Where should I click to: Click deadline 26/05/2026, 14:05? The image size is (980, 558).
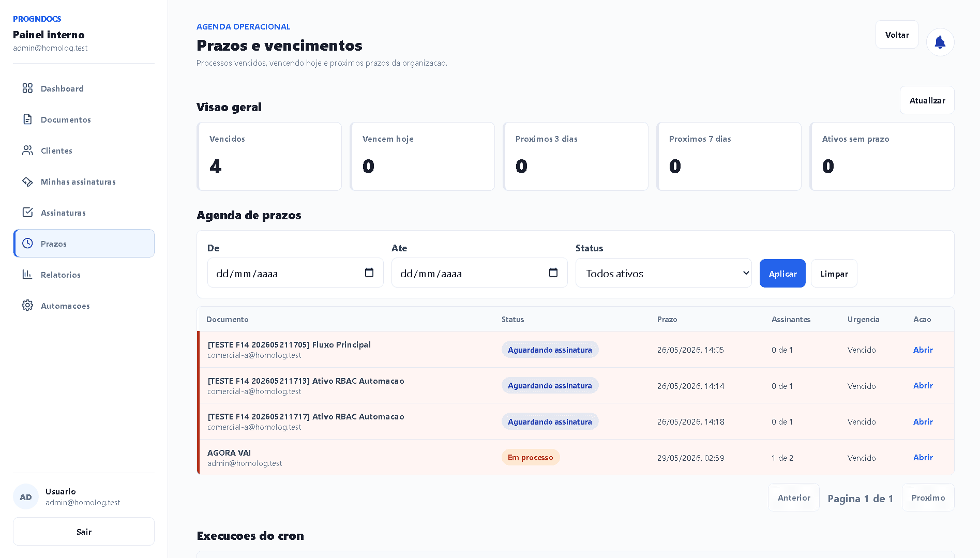click(x=690, y=350)
